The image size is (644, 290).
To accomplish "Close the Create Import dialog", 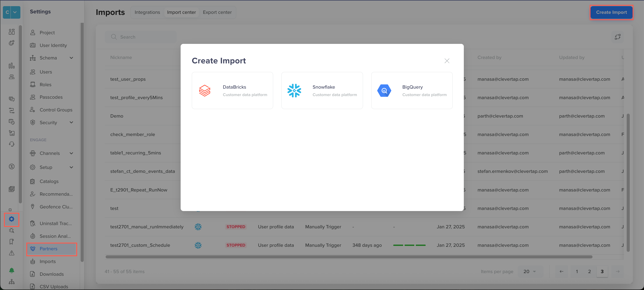I will pos(447,61).
